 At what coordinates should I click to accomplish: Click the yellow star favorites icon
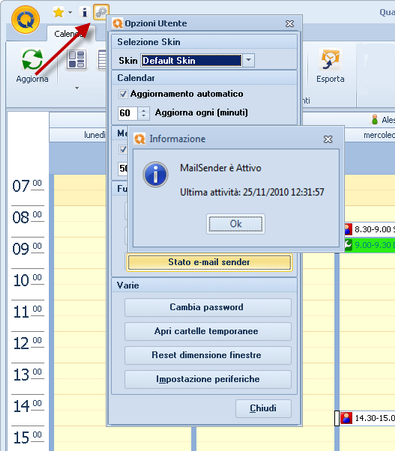point(58,12)
